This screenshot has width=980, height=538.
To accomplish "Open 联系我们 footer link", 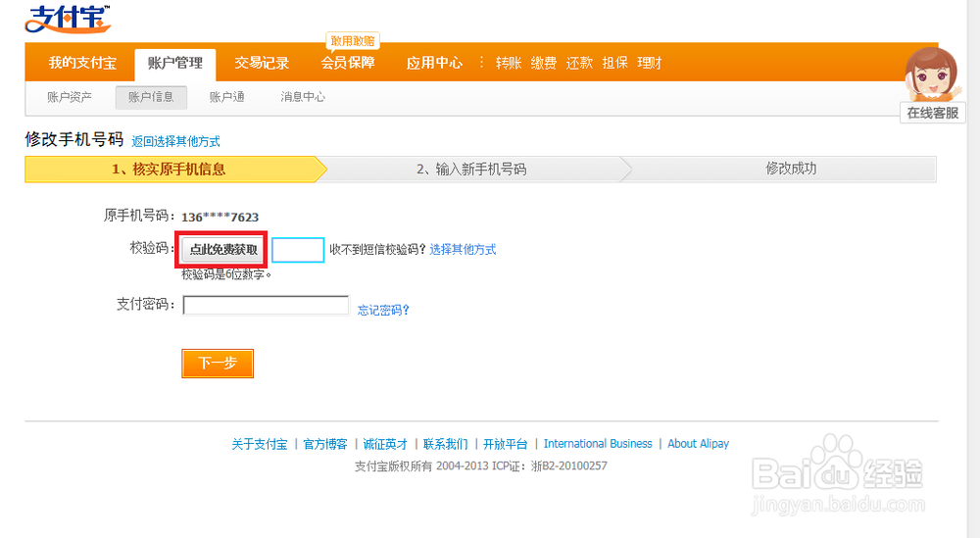I will click(445, 444).
